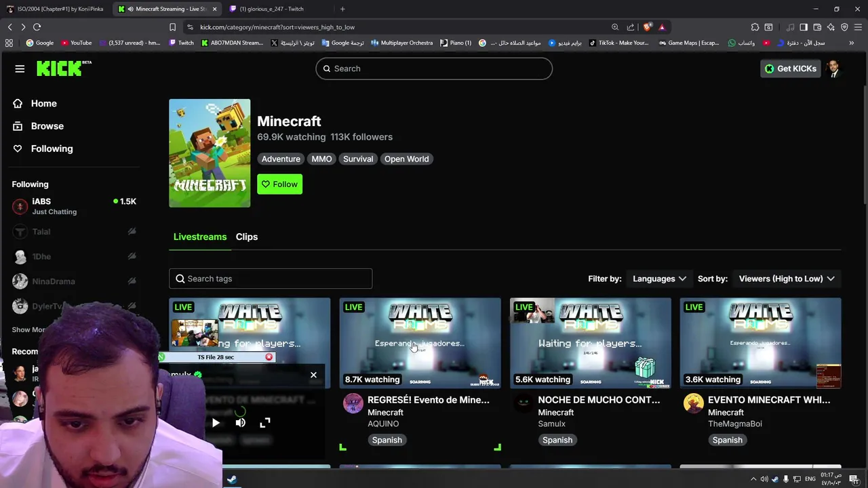
Task: Open Steam icon in system tray
Action: [x=775, y=479]
